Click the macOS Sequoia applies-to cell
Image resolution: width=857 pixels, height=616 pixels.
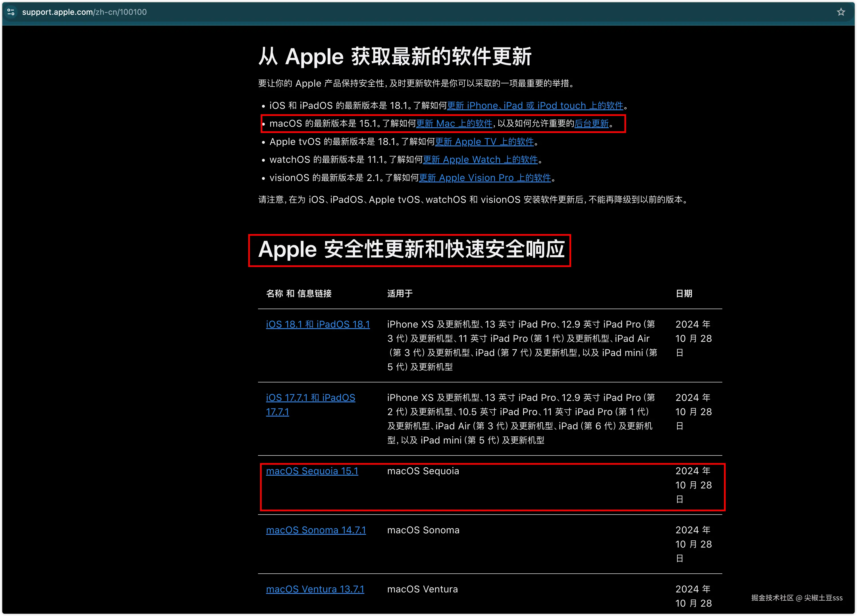[423, 471]
